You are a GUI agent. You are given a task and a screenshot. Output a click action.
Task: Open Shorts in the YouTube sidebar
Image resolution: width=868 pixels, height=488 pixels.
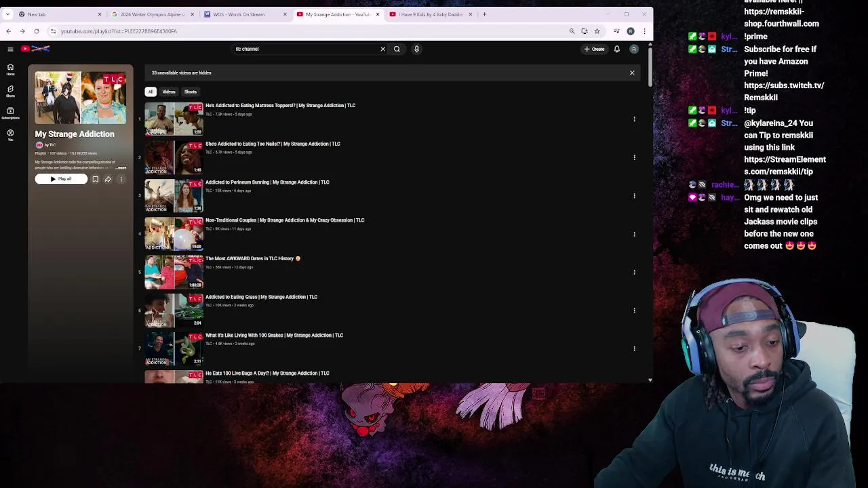pos(10,91)
